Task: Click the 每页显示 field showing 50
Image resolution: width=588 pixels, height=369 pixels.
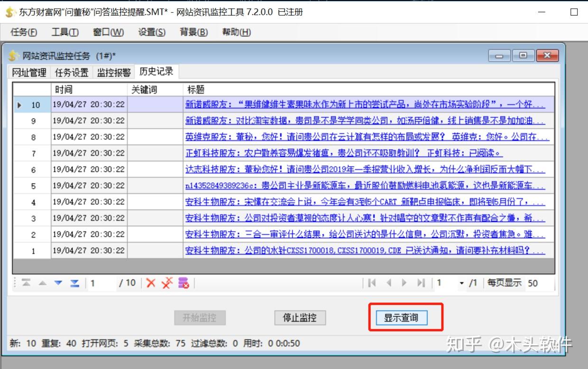Action: point(539,283)
